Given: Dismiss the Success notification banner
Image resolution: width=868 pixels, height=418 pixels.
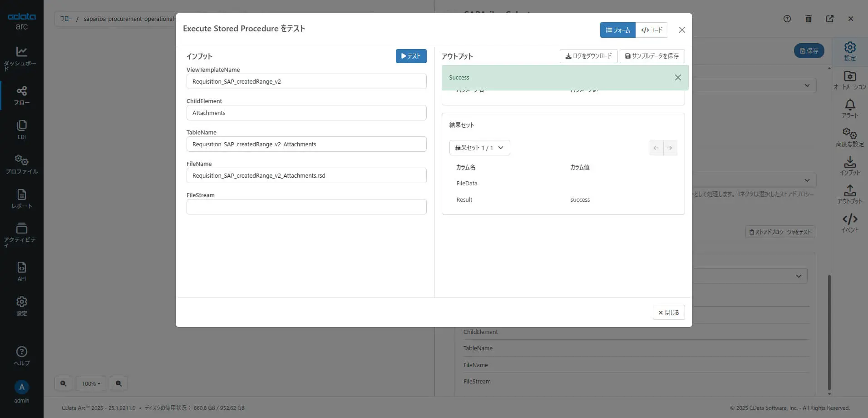Looking at the screenshot, I should click(678, 78).
